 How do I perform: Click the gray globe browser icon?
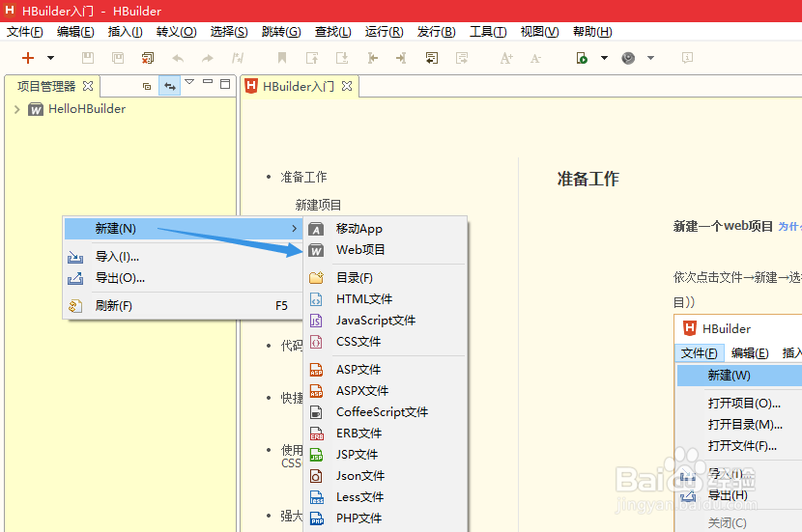(628, 58)
